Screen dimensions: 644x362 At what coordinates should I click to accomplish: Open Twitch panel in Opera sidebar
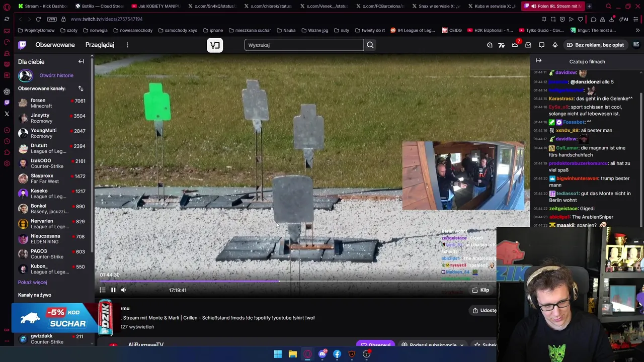pyautogui.click(x=7, y=102)
